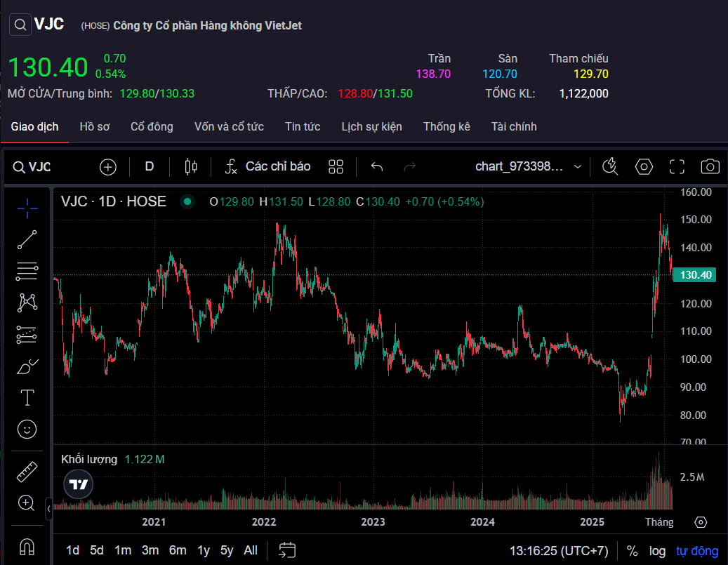The height and width of the screenshot is (565, 728).
Task: Toggle log scale mode
Action: click(x=657, y=550)
